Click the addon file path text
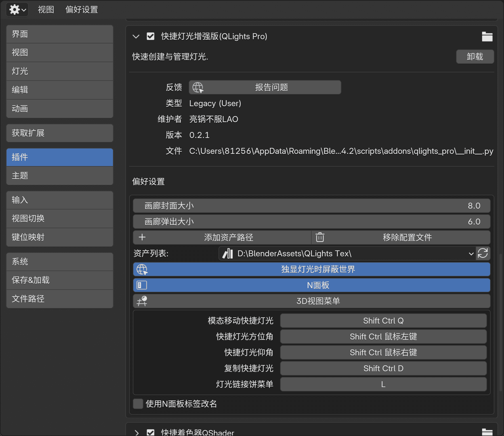Screen dimensions: 504x436 (x=341, y=151)
